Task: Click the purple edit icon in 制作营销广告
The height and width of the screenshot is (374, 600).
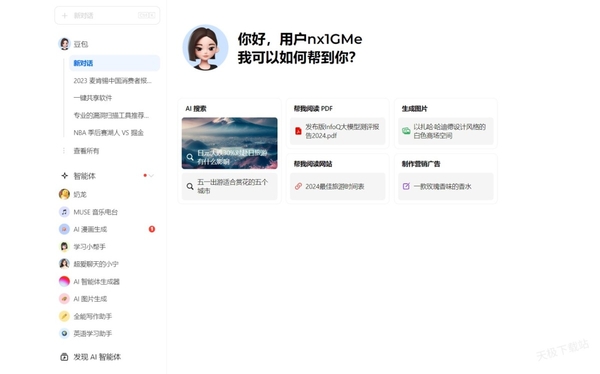Action: point(406,186)
